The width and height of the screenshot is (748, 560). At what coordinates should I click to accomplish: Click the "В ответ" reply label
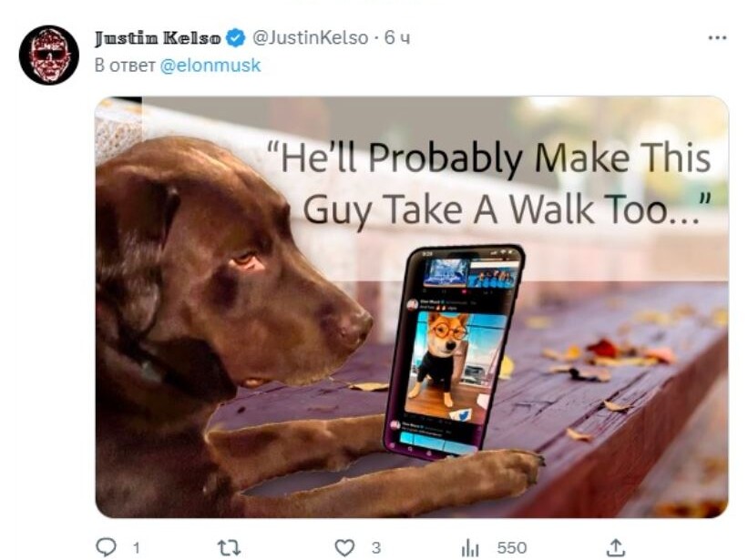[x=126, y=66]
